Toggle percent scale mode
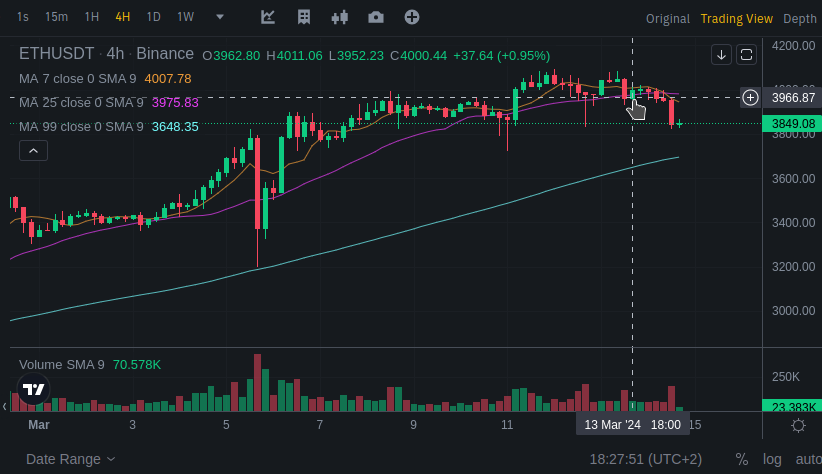This screenshot has height=474, width=822. (741, 459)
